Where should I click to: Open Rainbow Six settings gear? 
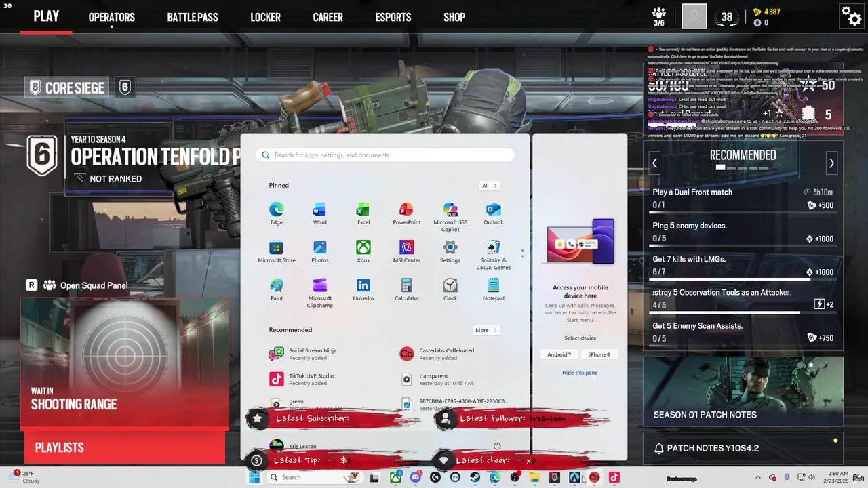[851, 16]
